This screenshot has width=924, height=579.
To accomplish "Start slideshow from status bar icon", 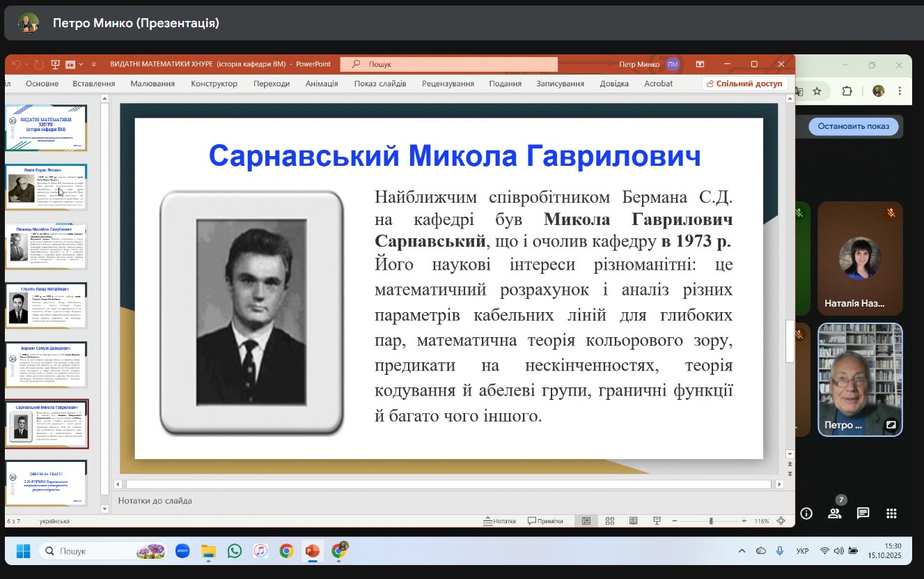I will (x=656, y=521).
